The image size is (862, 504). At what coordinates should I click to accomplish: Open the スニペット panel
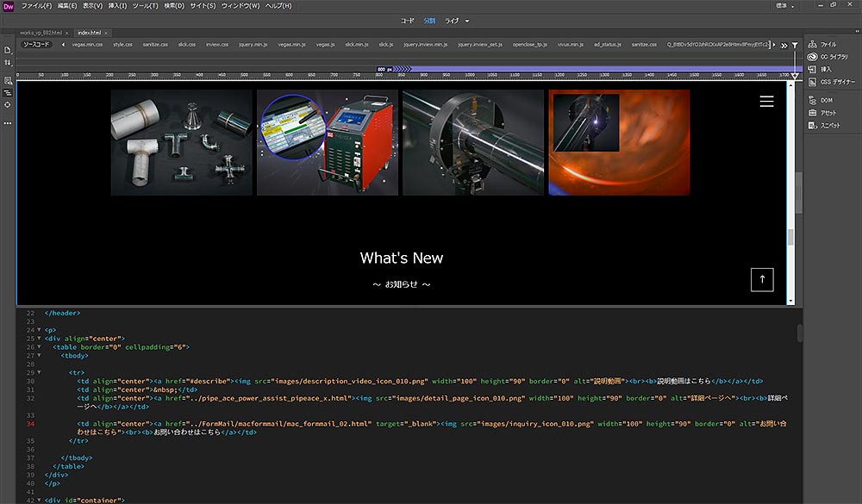coord(824,126)
